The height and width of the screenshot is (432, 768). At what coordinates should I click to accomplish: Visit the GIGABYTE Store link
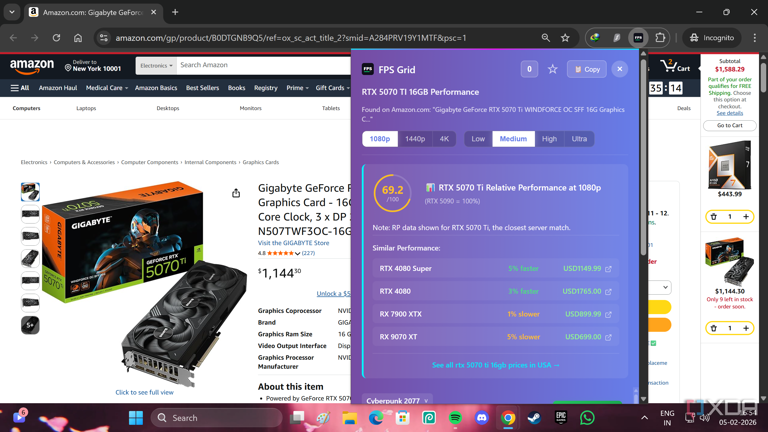[x=293, y=243]
